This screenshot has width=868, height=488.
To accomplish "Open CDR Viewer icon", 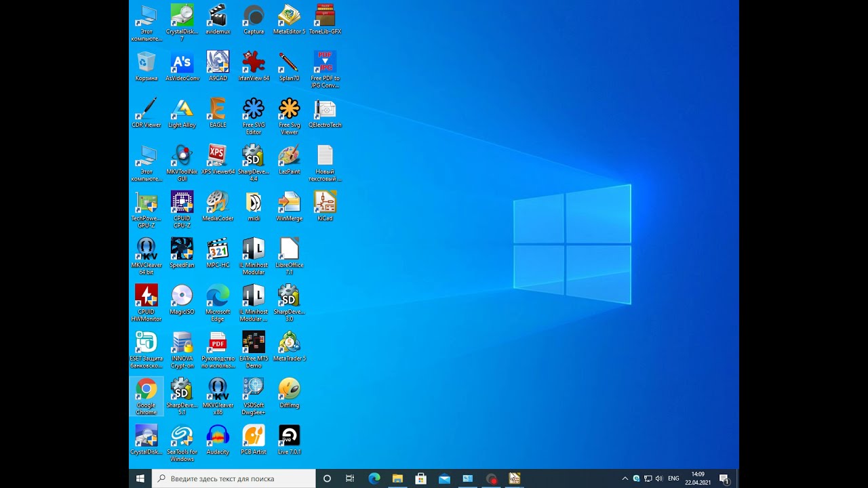I will pos(146,113).
